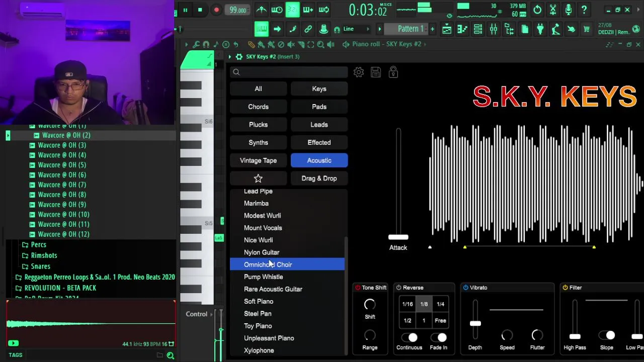Click the microphone recording icon

569,10
